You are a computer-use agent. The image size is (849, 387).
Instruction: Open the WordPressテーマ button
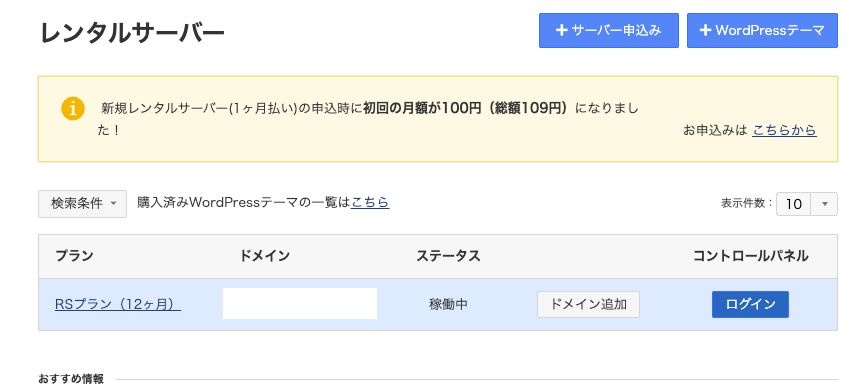(x=762, y=31)
